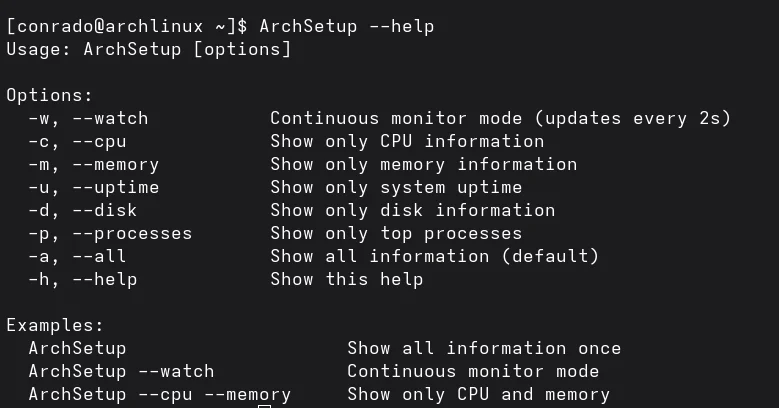Click 'Show all information once' example description
Screen dimensions: 779x408
click(484, 348)
